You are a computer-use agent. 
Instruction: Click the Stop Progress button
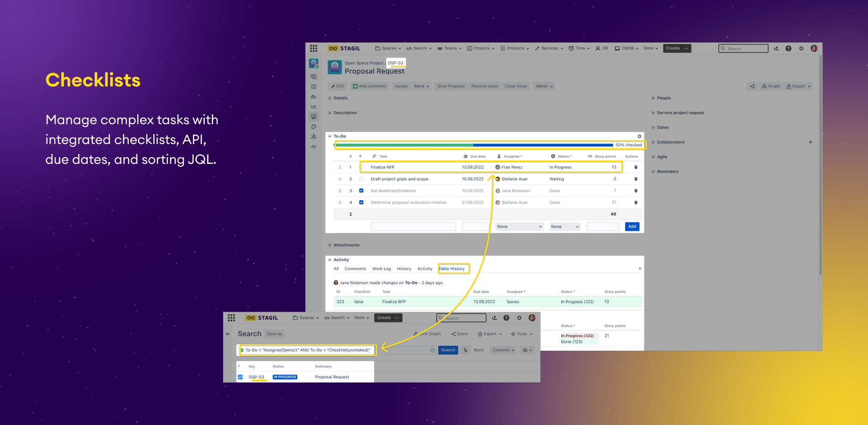click(x=451, y=86)
